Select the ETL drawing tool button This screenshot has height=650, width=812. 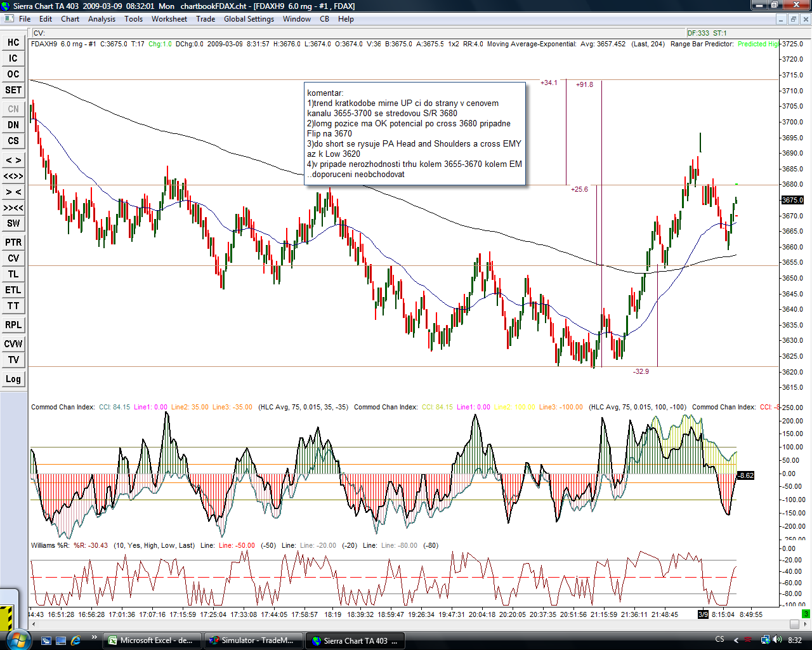pyautogui.click(x=13, y=290)
